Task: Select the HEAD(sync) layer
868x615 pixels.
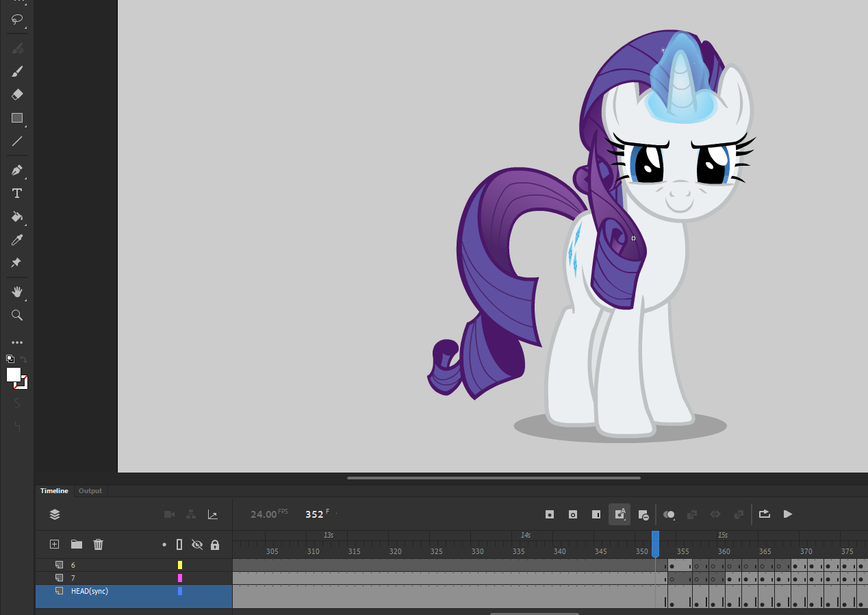Action: 134,596
